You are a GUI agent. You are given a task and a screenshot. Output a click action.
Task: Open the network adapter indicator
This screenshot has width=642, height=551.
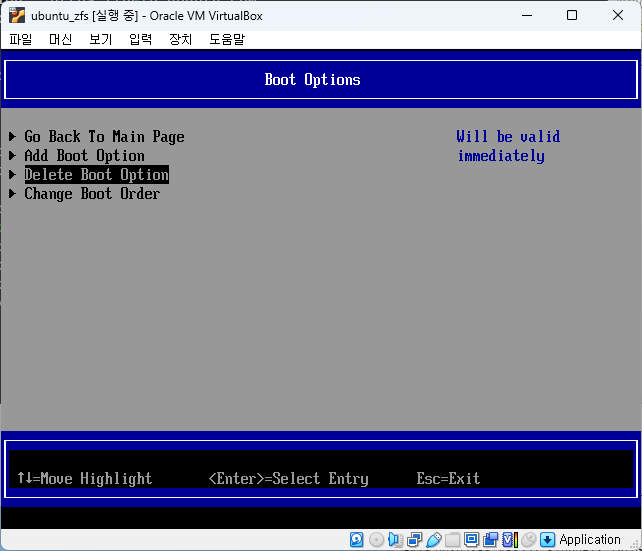pyautogui.click(x=414, y=539)
